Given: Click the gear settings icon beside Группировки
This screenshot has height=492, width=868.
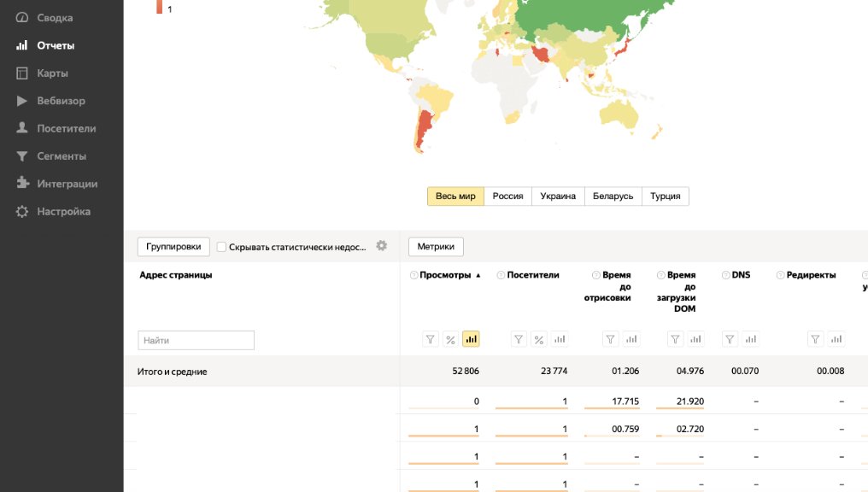Looking at the screenshot, I should pyautogui.click(x=382, y=246).
